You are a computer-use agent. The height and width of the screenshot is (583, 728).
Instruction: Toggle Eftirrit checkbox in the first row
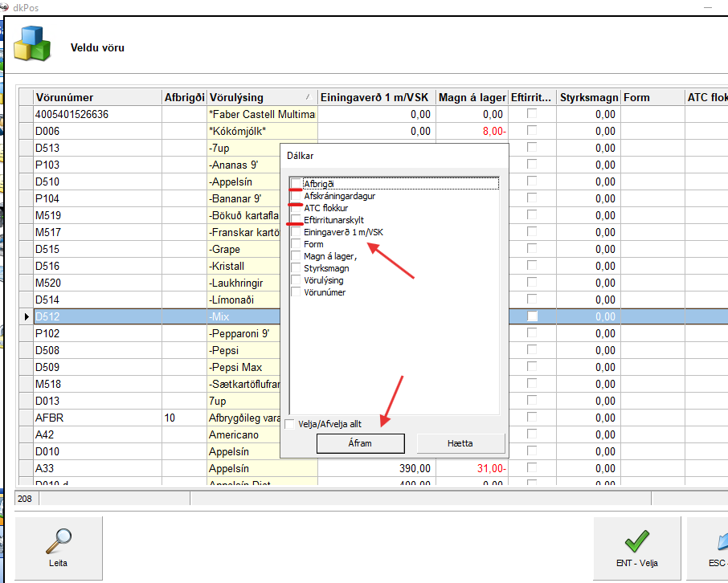532,114
